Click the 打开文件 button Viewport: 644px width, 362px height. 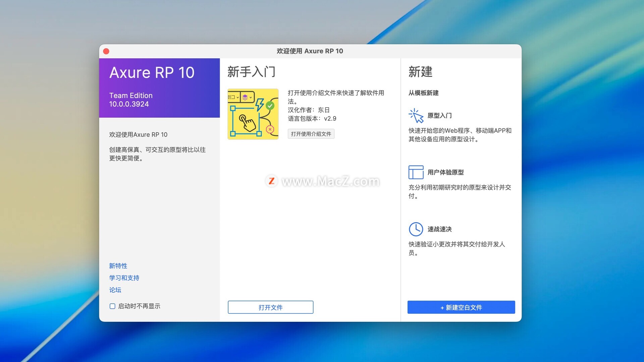point(270,307)
